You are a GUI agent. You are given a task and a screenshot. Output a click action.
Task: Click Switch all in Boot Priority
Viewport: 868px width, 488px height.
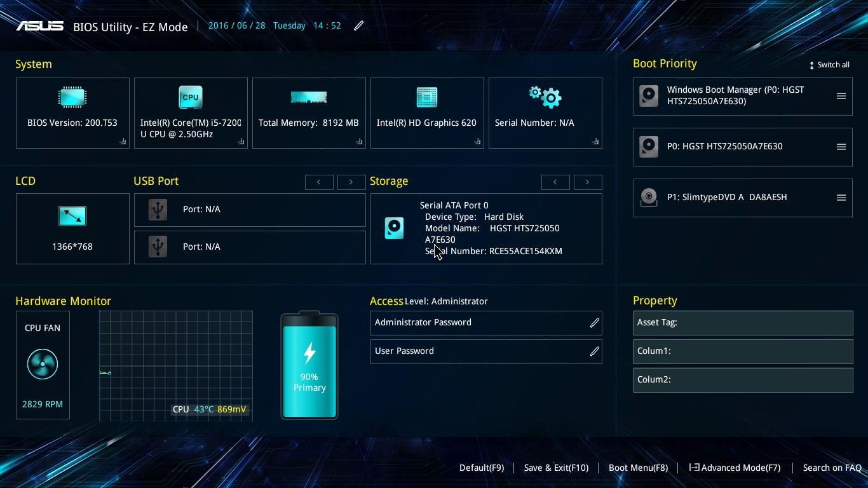[x=829, y=65]
